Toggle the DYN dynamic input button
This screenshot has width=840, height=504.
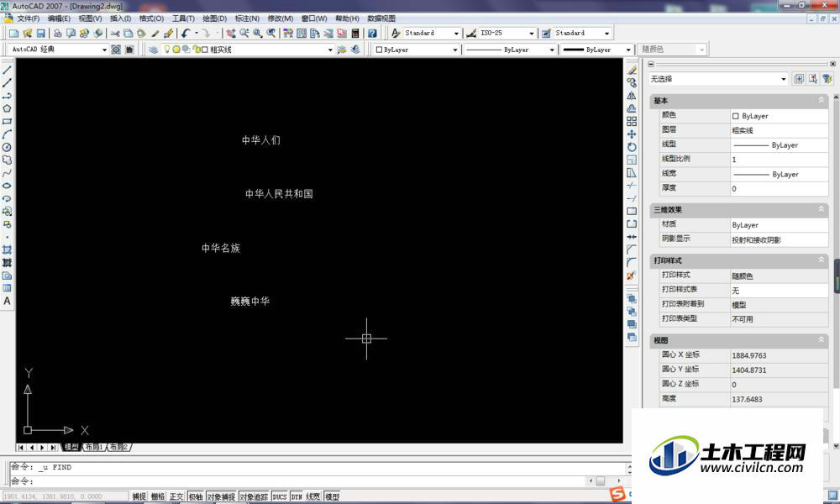(x=297, y=496)
